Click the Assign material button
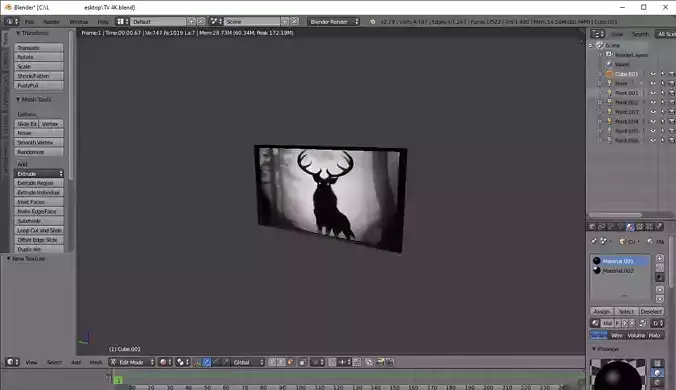The width and height of the screenshot is (676, 390). 601,311
